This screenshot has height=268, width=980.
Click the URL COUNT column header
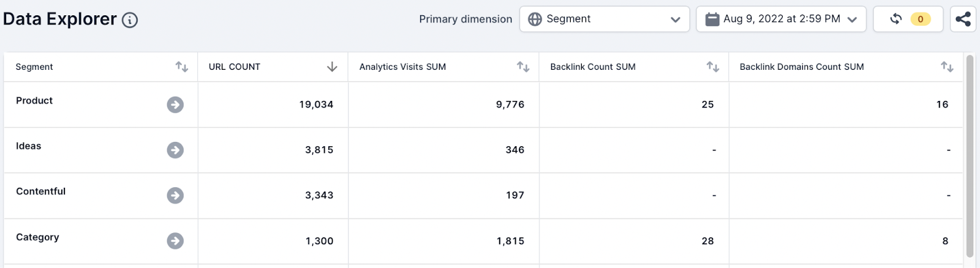(x=235, y=67)
